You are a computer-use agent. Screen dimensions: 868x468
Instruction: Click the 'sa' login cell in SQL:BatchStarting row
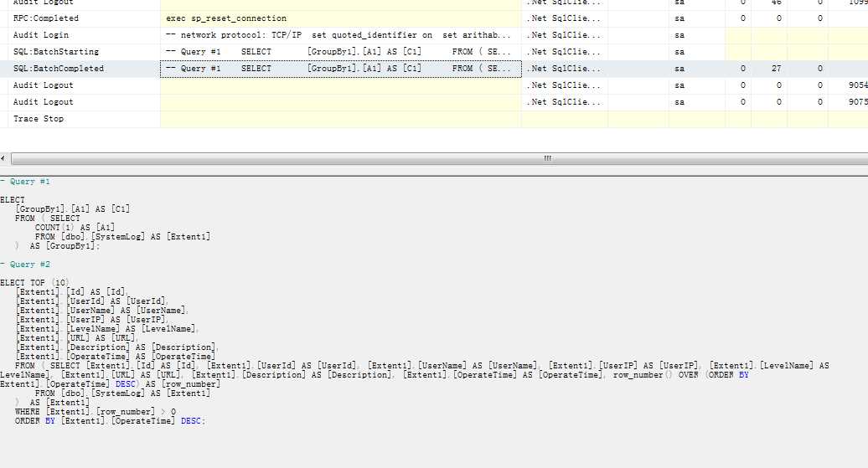coord(696,51)
